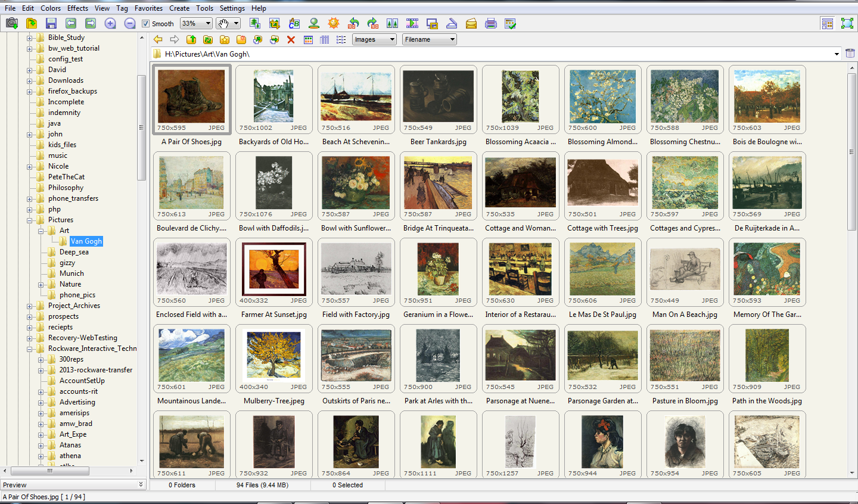Go to the previous image with the left arrow icon
The width and height of the screenshot is (858, 504).
coord(71,23)
